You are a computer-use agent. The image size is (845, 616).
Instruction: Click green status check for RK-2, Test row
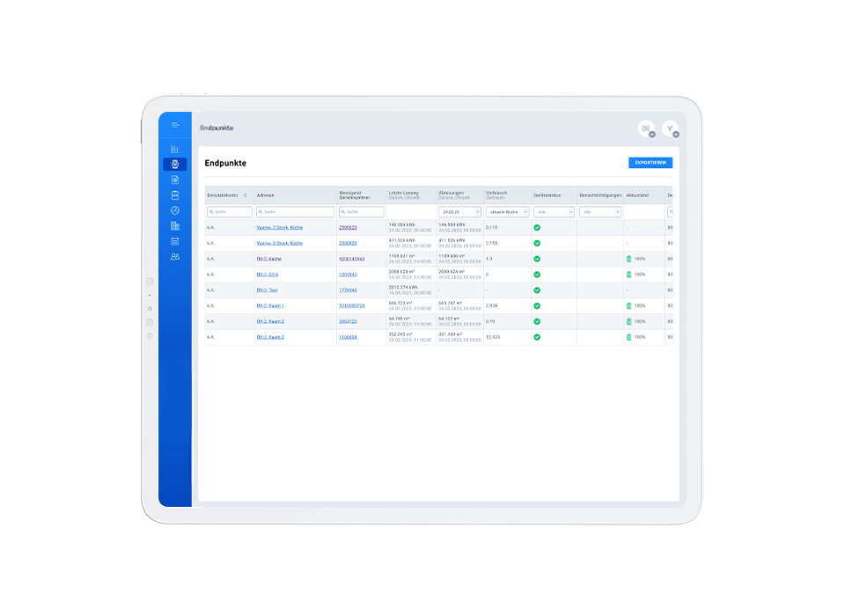(x=537, y=290)
